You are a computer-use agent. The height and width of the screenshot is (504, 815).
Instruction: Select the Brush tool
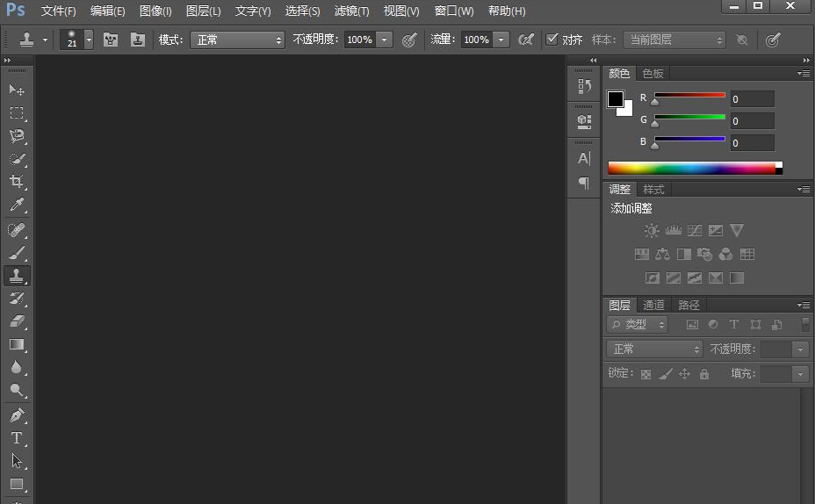[17, 253]
